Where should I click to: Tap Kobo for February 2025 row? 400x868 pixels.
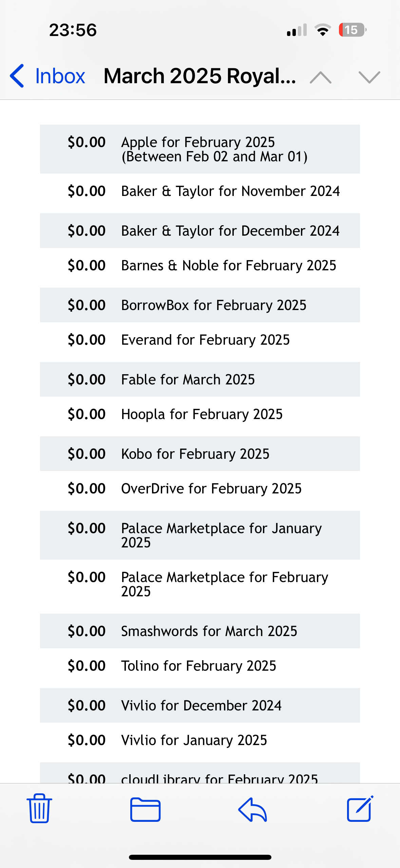pyautogui.click(x=200, y=454)
